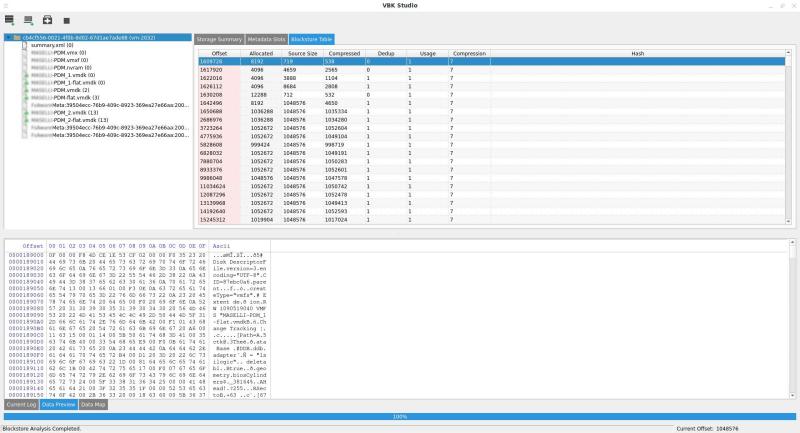Sort table by Source Size column header
The width and height of the screenshot is (800, 433).
(x=302, y=53)
